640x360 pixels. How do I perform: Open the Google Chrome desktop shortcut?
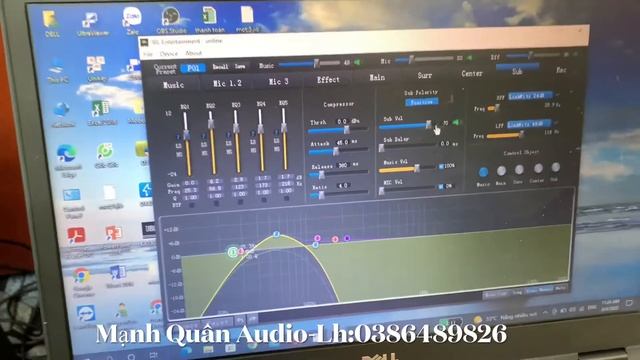82,282
